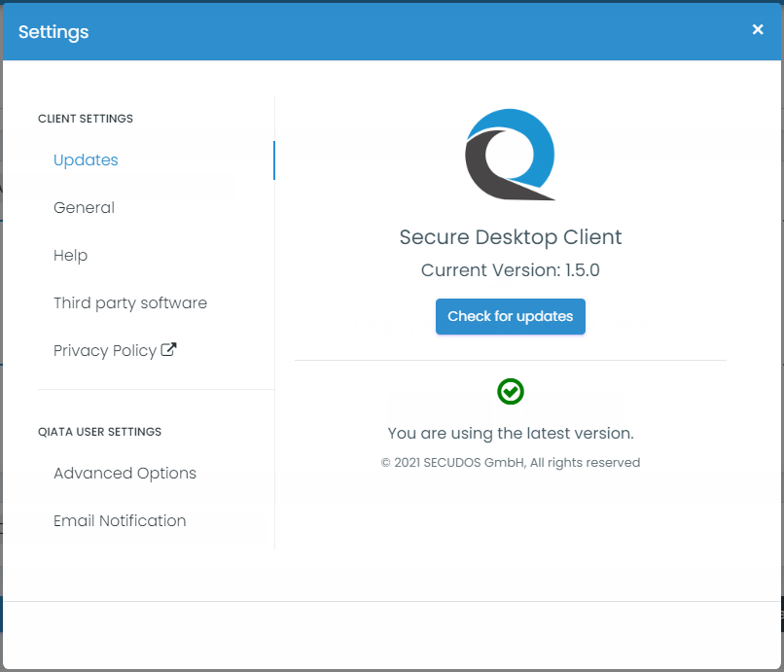Click the blue active indicator beside Updates
The image size is (784, 672).
273,160
